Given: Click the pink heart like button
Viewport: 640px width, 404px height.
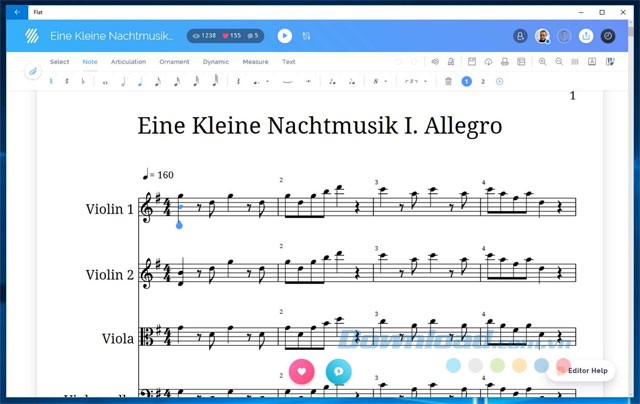Looking at the screenshot, I should 302,371.
